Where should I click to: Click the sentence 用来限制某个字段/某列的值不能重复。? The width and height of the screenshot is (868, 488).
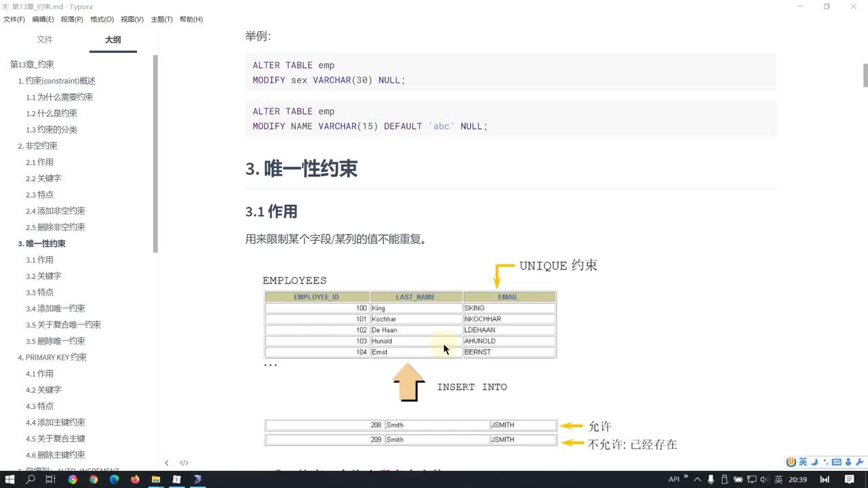pos(336,239)
